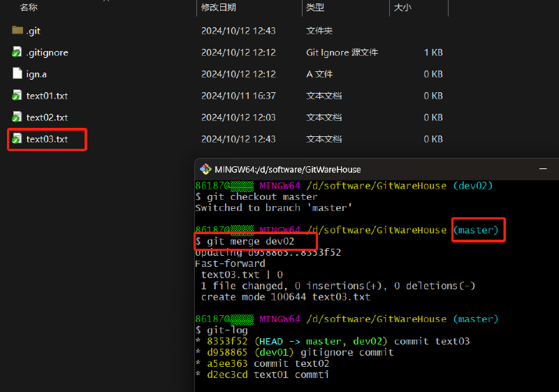Viewport: 559px width, 392px height.
Task: Minimize the MINGW64 terminal window
Action: (x=543, y=168)
